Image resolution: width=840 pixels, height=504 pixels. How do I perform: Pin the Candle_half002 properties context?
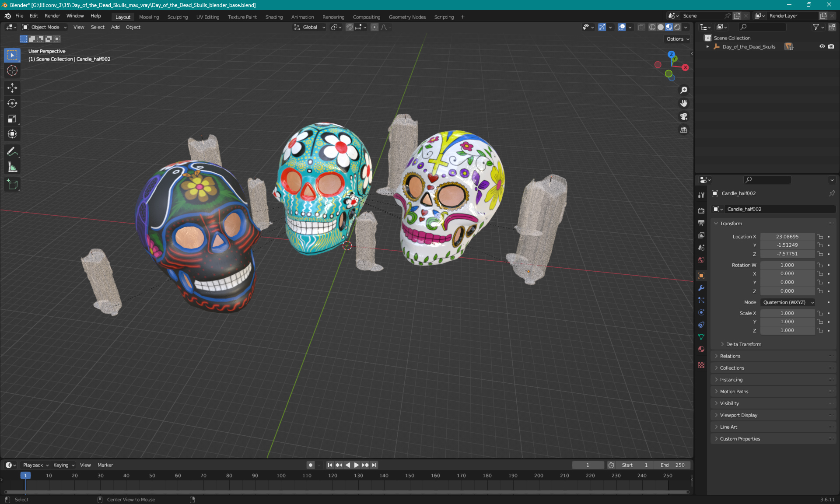832,193
